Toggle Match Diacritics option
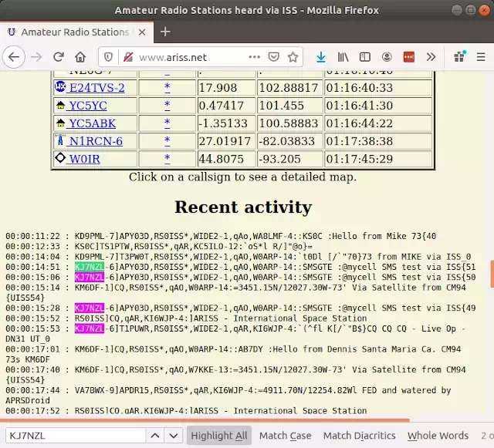Image resolution: width=494 pixels, height=448 pixels. pyautogui.click(x=359, y=436)
